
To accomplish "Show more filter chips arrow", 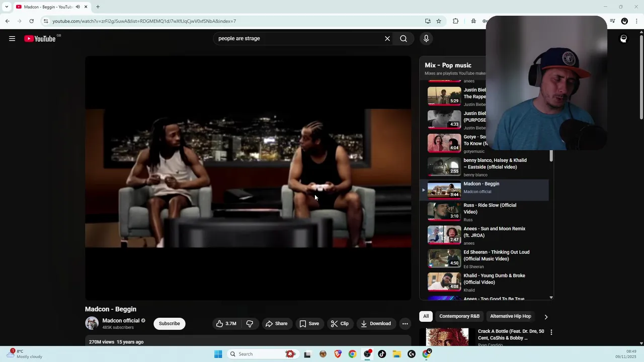I will point(546,317).
